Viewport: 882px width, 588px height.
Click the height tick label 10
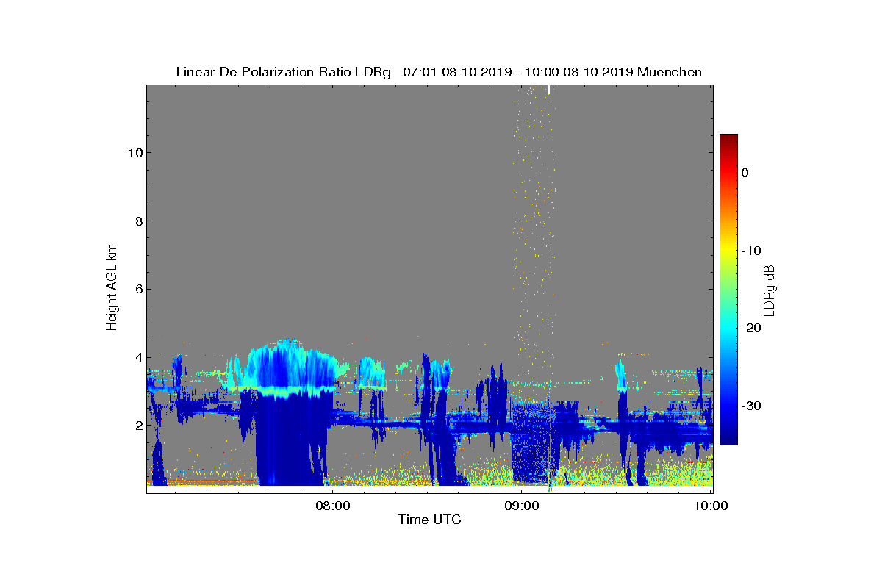tap(134, 153)
